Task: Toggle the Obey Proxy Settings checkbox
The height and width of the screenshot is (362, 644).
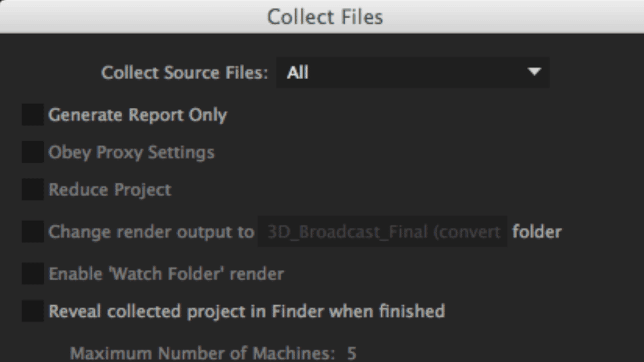Action: [x=33, y=153]
